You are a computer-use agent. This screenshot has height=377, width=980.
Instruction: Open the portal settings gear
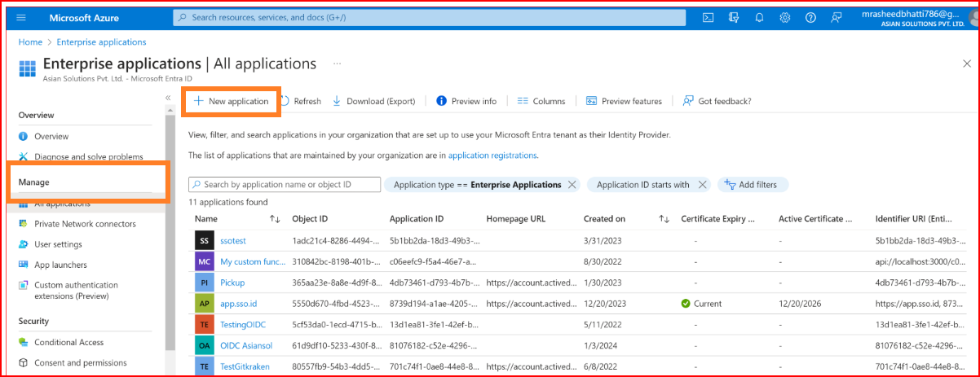pyautogui.click(x=785, y=17)
